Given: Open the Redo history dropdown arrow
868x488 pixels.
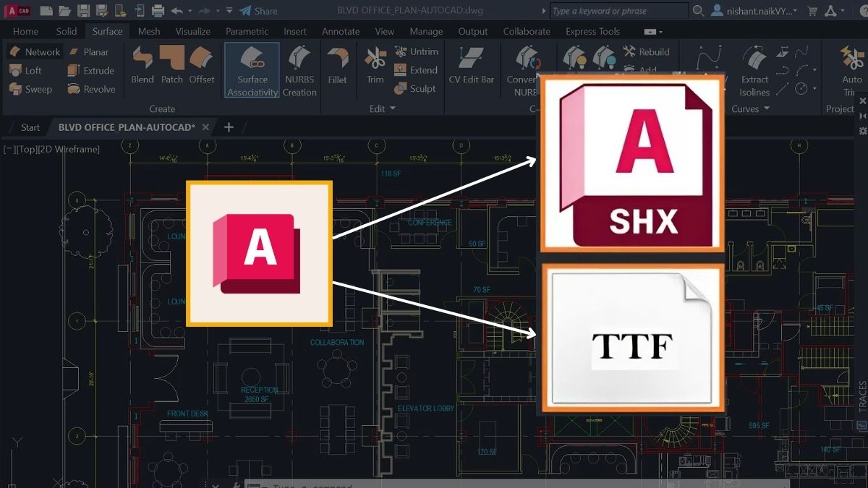Looking at the screenshot, I should [x=217, y=11].
